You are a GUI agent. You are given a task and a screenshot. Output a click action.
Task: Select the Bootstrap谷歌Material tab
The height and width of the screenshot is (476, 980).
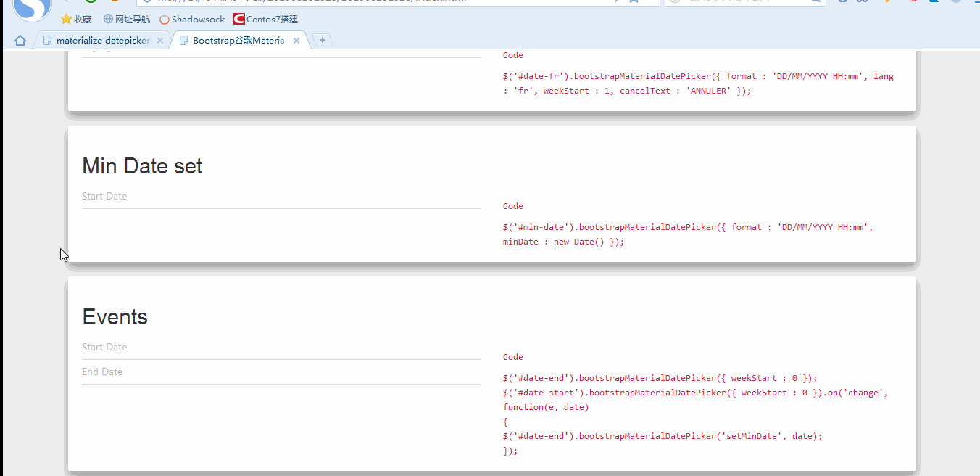point(238,41)
